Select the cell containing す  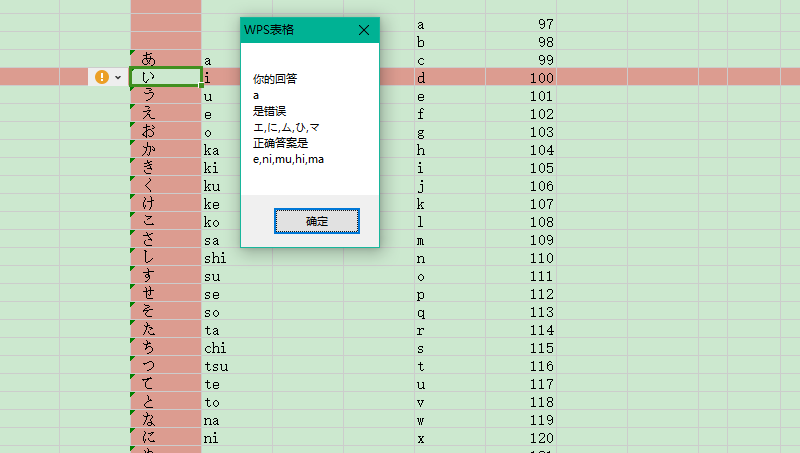point(166,275)
